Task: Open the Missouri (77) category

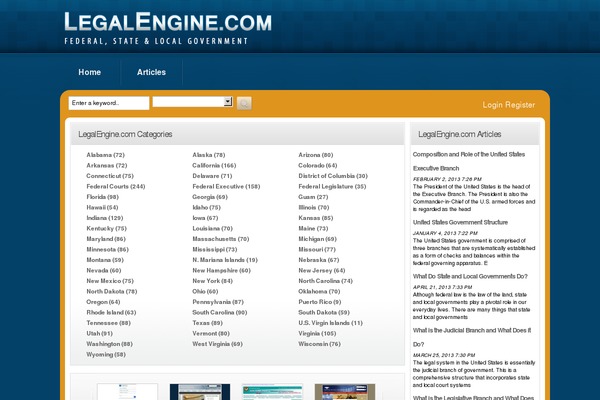Action: [x=317, y=250]
